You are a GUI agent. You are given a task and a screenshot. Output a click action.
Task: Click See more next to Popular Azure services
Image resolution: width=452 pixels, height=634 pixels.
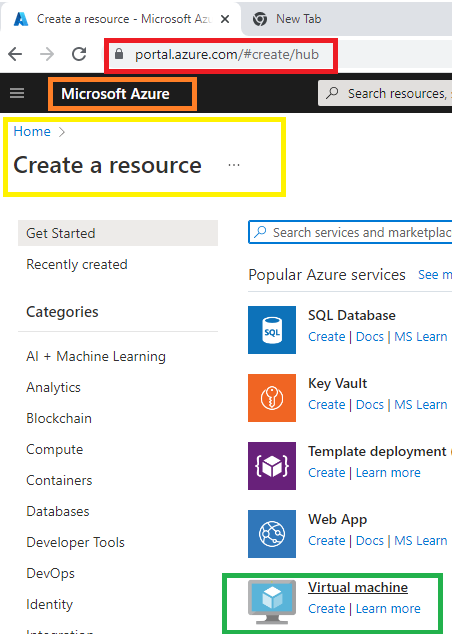tap(435, 275)
